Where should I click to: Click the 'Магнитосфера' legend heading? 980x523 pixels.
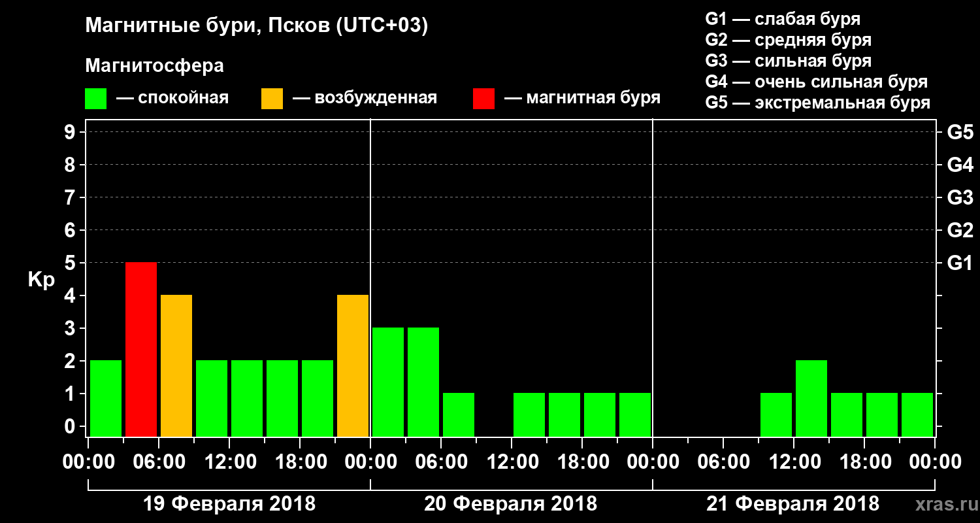(154, 66)
